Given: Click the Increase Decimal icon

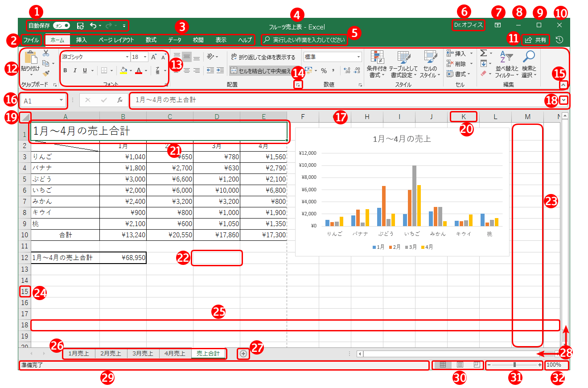Looking at the screenshot, I should click(347, 70).
